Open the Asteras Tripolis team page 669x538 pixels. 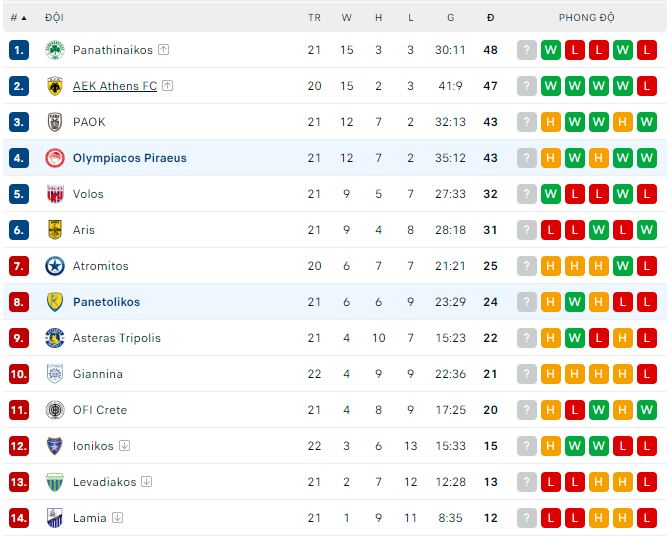click(x=116, y=338)
